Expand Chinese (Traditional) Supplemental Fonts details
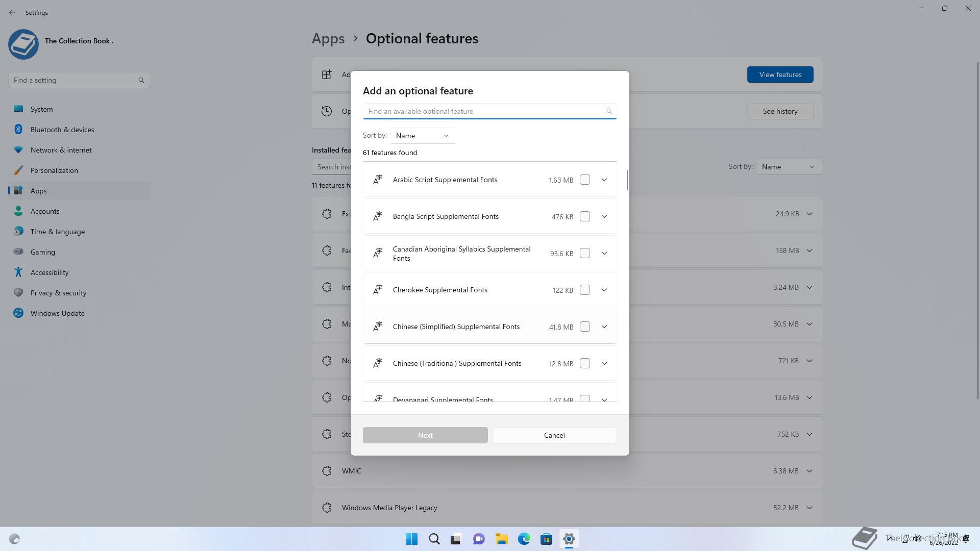Screen dimensions: 980x551 604,363
